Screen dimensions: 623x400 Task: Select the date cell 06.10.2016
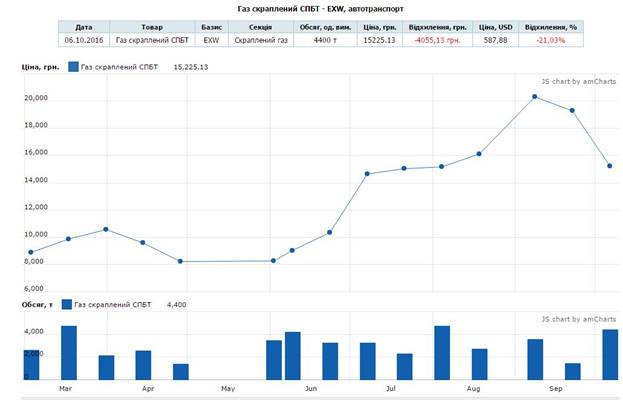coord(84,41)
